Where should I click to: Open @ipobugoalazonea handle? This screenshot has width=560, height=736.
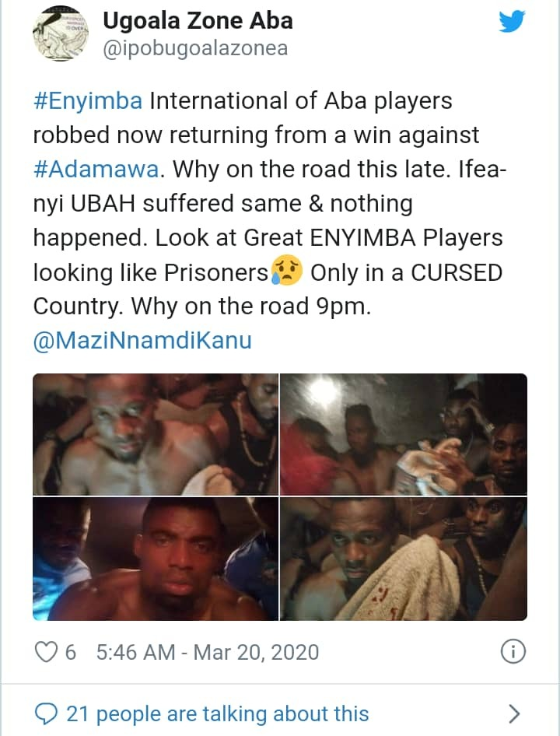point(195,49)
